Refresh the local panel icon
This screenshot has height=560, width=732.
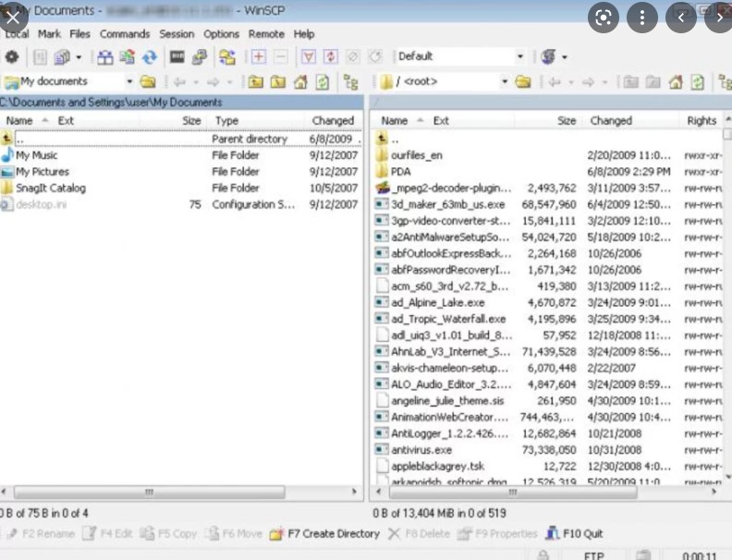[x=323, y=82]
